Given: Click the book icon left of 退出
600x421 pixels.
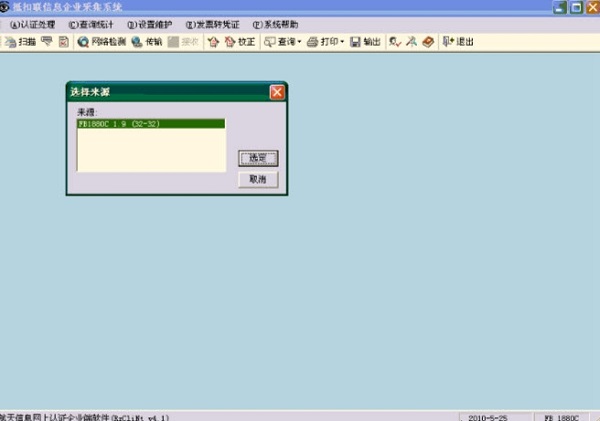Looking at the screenshot, I should pyautogui.click(x=428, y=42).
